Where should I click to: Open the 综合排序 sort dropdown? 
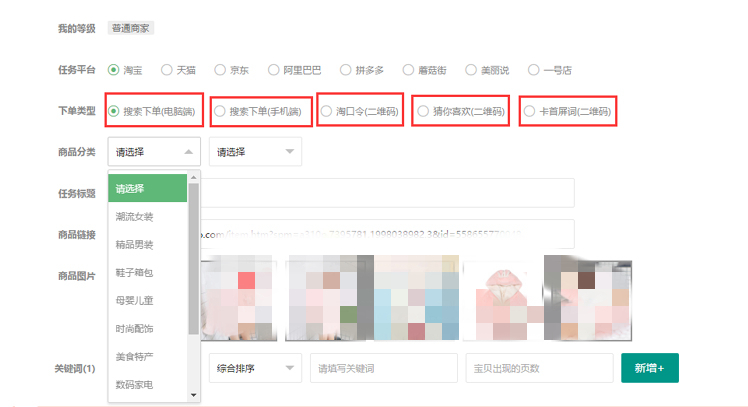(254, 368)
